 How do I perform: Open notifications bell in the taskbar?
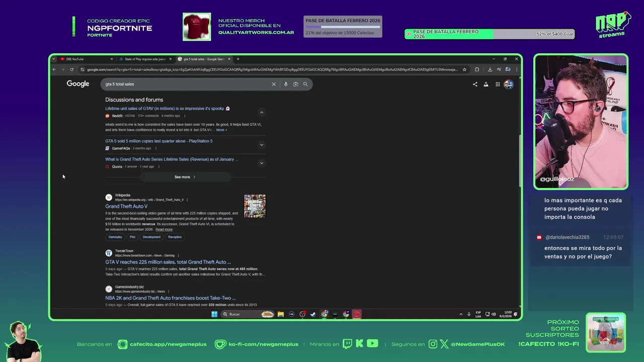pyautogui.click(x=515, y=314)
